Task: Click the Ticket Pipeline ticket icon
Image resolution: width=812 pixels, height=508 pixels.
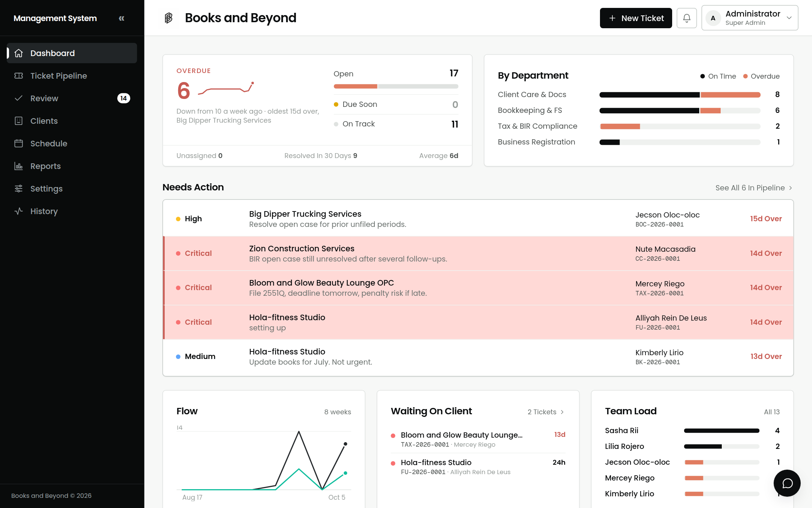Action: pos(19,76)
